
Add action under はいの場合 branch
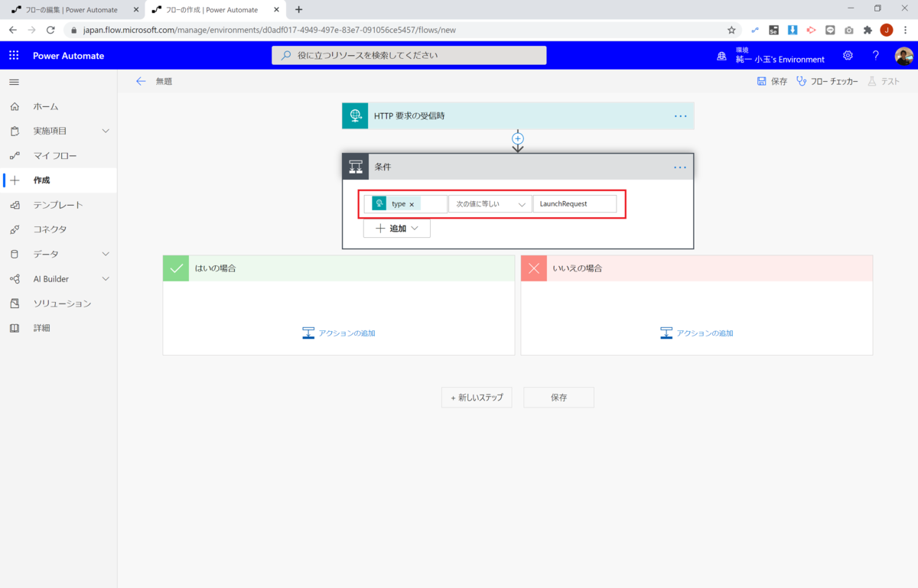tap(339, 333)
